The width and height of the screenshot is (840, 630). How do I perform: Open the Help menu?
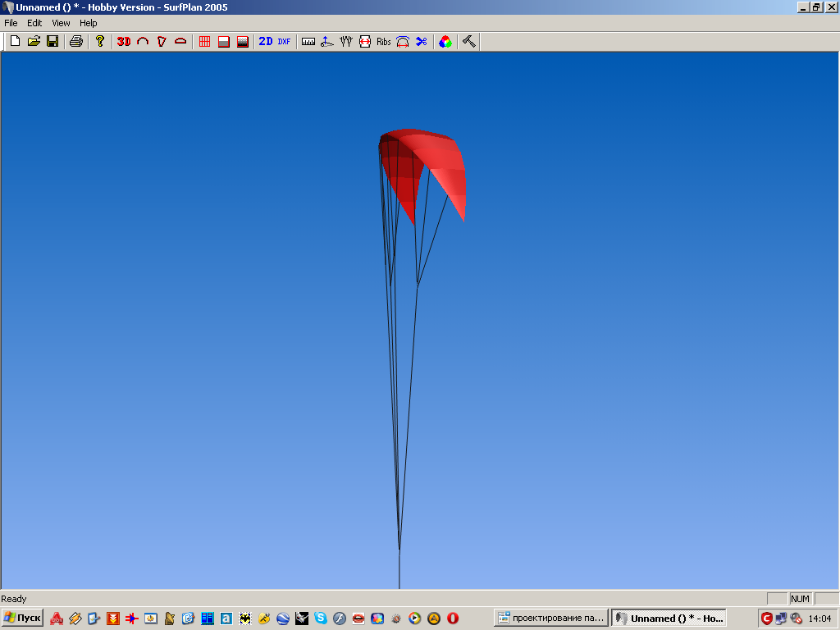(x=88, y=23)
